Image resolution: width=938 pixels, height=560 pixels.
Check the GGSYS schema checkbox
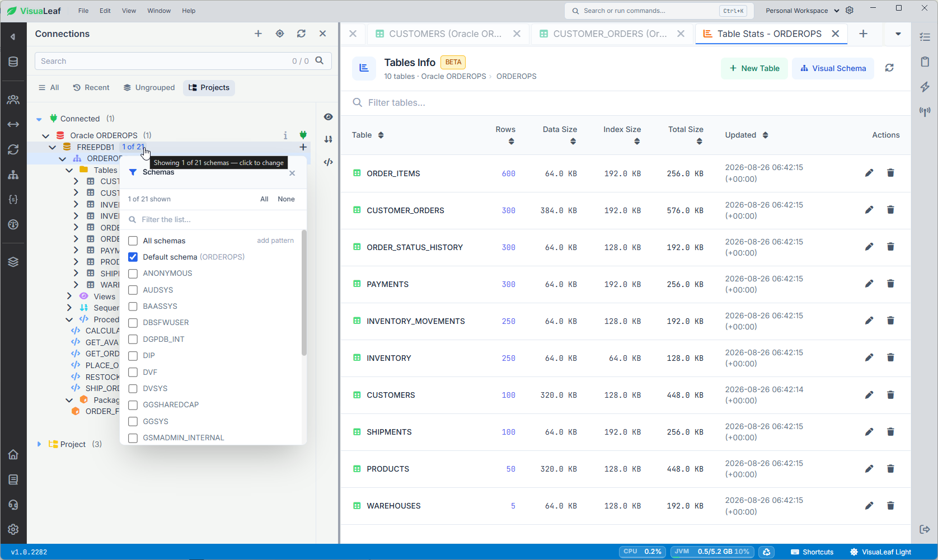pos(133,421)
